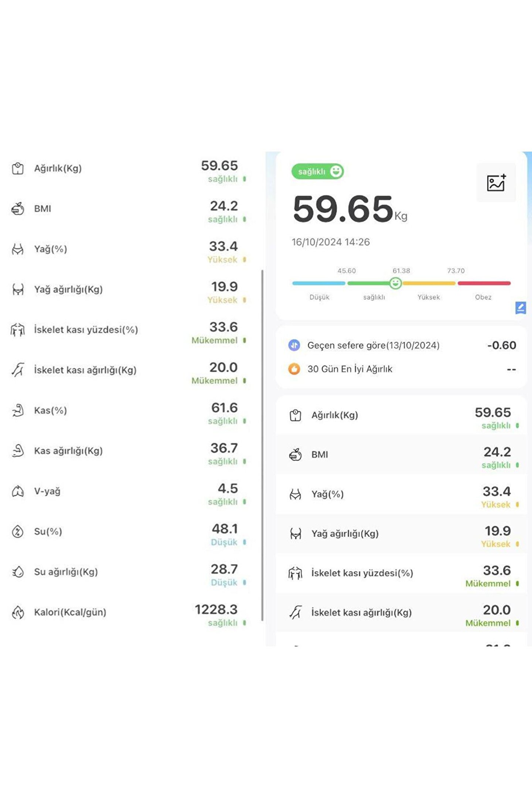Image resolution: width=532 pixels, height=798 pixels.
Task: Tap the Su ağırlığı(Kg) droplet icon
Action: coord(18,572)
